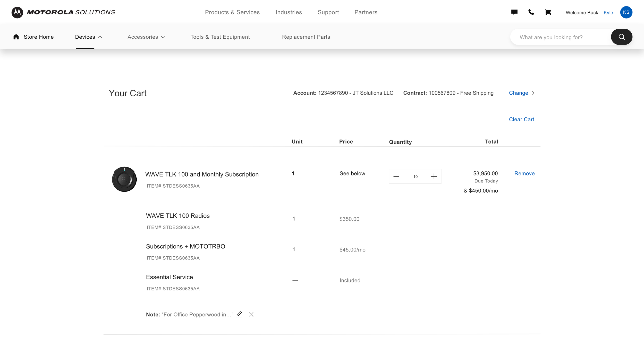Screen dimensions: 644x344
Task: Click the KS user avatar
Action: pyautogui.click(x=626, y=12)
